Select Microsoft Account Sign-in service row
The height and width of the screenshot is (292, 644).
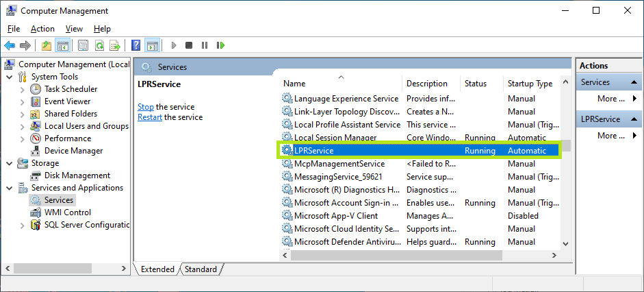(x=420, y=203)
